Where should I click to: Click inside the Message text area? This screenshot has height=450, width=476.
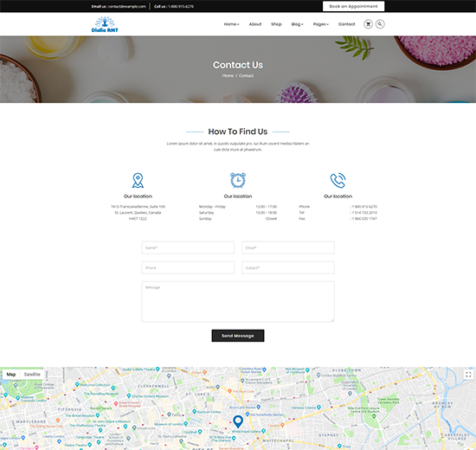tap(238, 301)
